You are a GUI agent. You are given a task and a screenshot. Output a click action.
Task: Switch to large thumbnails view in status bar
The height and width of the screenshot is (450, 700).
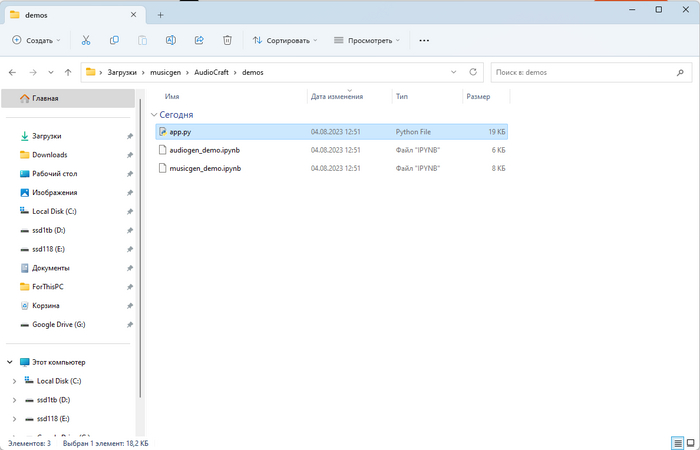point(691,442)
